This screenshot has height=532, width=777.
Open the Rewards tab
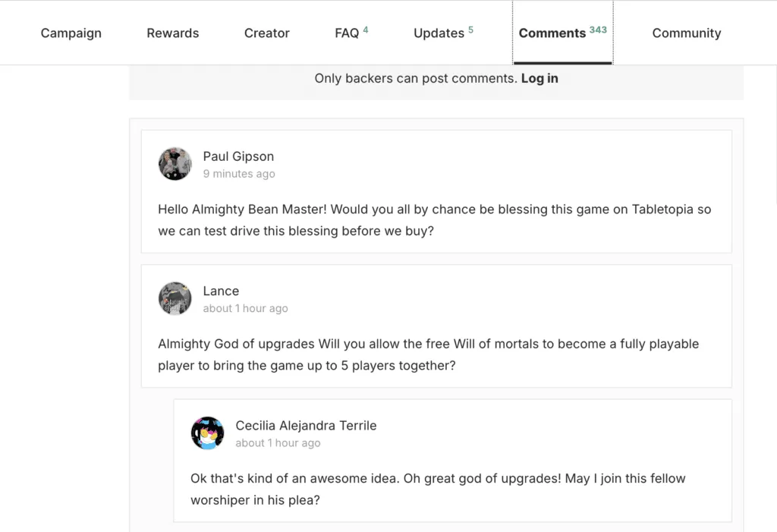point(172,33)
